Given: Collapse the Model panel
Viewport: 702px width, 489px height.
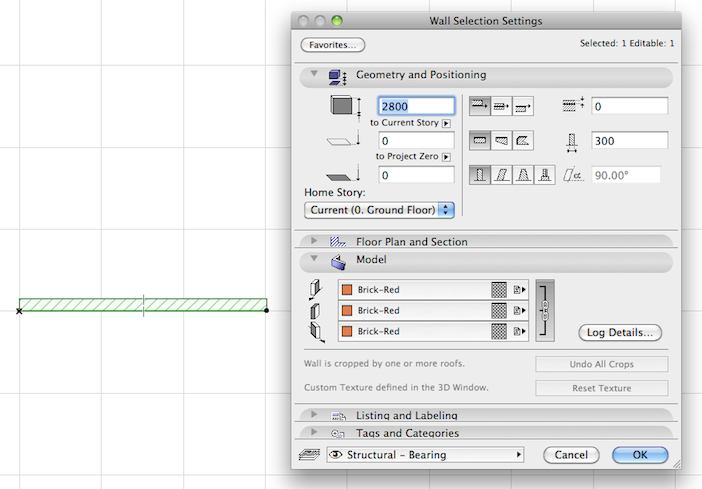Looking at the screenshot, I should coord(314,258).
